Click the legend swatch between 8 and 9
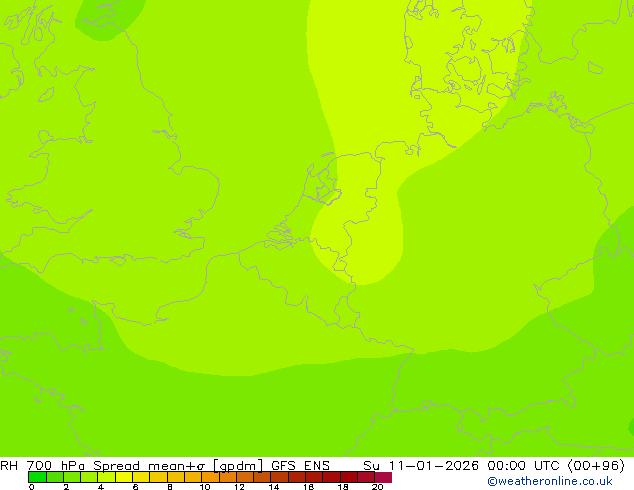Image resolution: width=634 pixels, height=490 pixels. tap(176, 477)
